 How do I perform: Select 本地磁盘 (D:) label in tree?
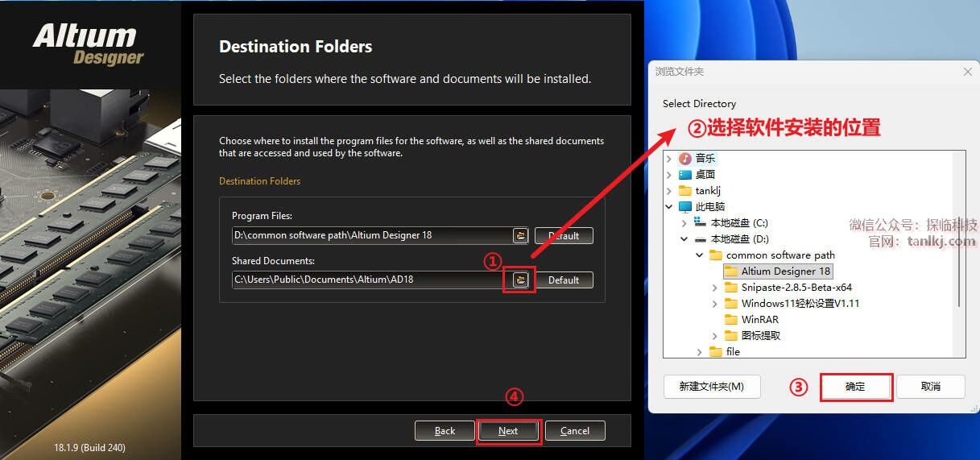click(740, 239)
